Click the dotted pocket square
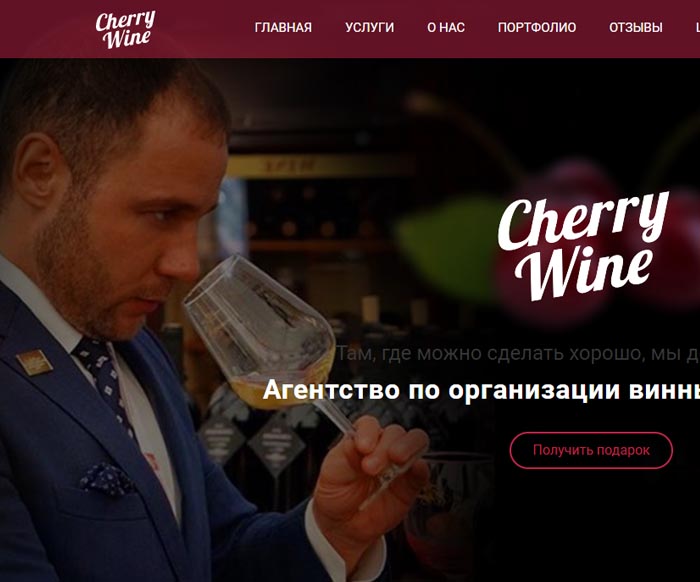Viewport: 700px width, 582px height. click(106, 479)
